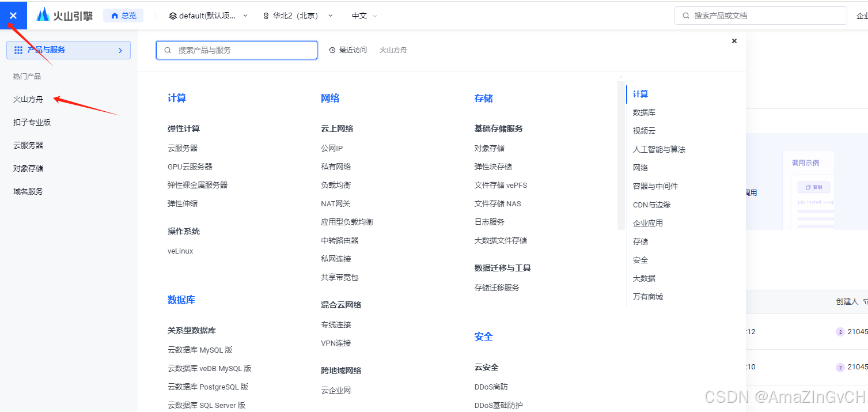Image resolution: width=868 pixels, height=412 pixels.
Task: Click the 网络 section heading
Action: (330, 99)
